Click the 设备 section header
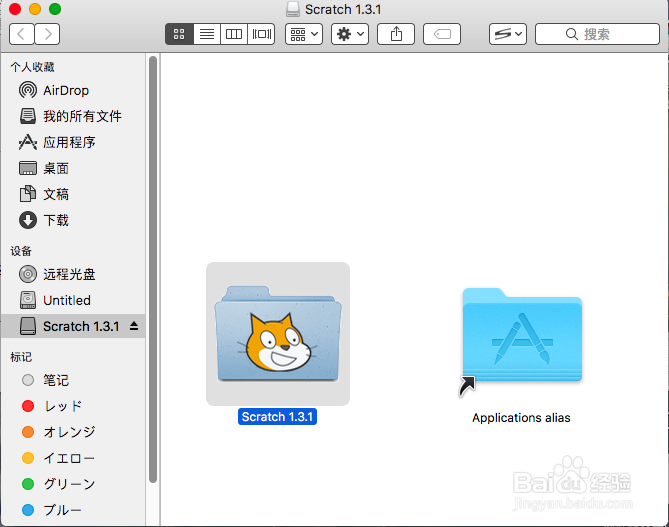The height and width of the screenshot is (527, 669). tap(21, 251)
